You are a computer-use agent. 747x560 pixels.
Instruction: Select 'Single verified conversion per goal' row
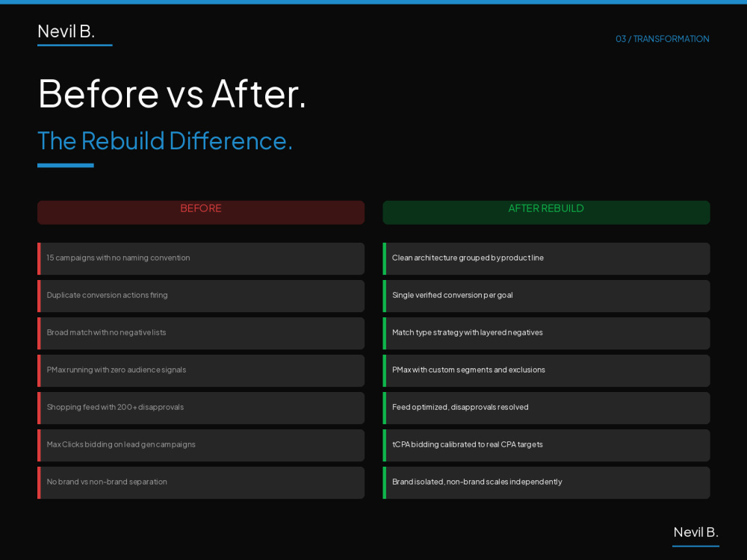pos(546,296)
